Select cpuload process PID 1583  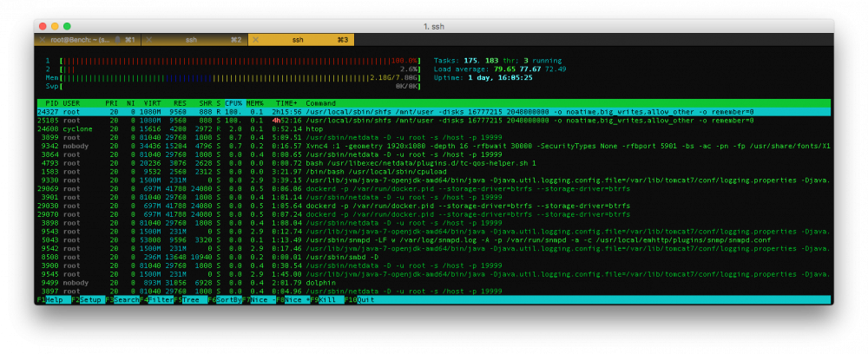click(434, 172)
